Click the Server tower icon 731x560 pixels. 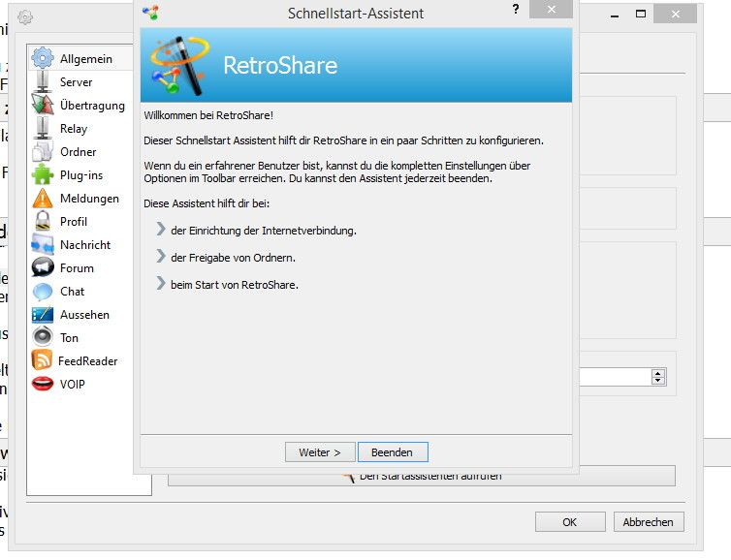tap(43, 81)
